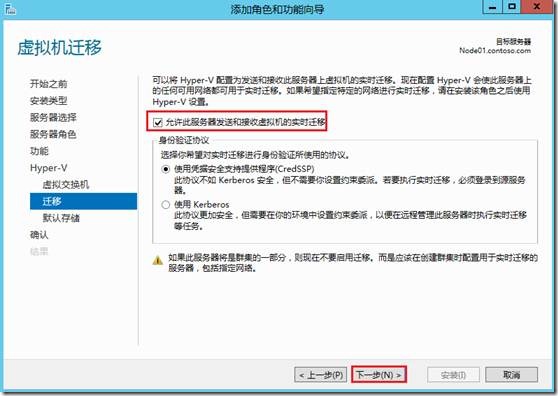This screenshot has height=396, width=558.
Task: Open the 服务器选择 step
Action: click(53, 117)
